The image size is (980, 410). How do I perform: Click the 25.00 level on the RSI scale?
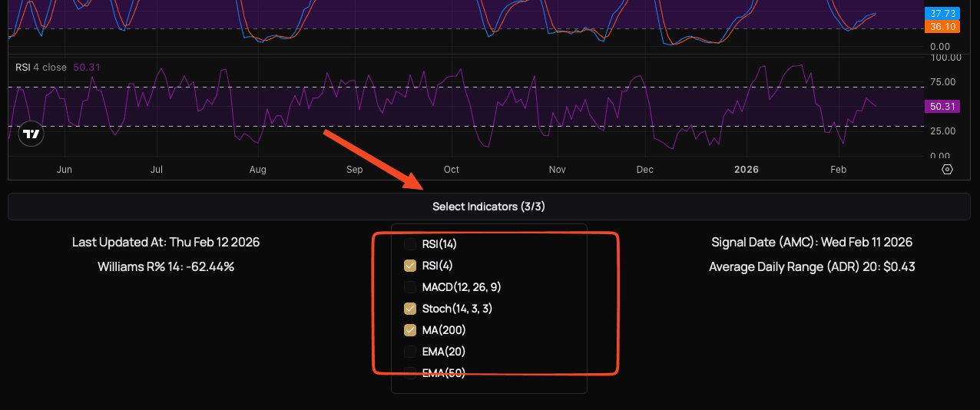click(x=943, y=131)
